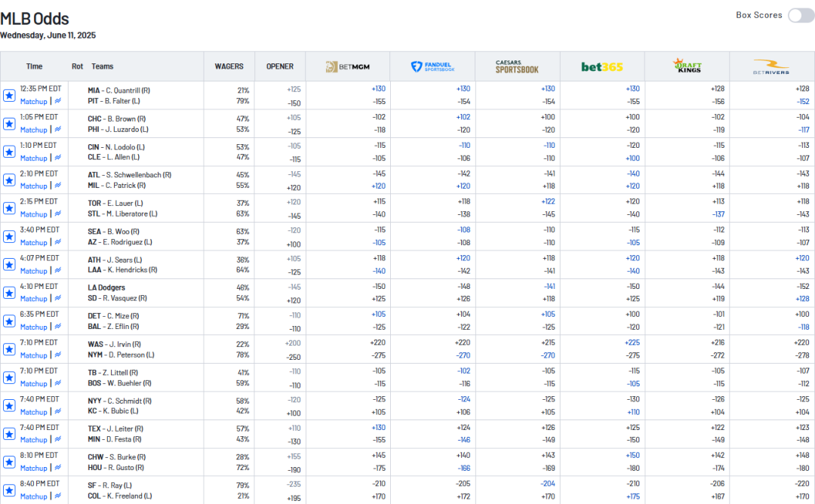Viewport: 815px width, 504px height.
Task: Open Matchup link for NYY vs KC
Action: pos(33,412)
